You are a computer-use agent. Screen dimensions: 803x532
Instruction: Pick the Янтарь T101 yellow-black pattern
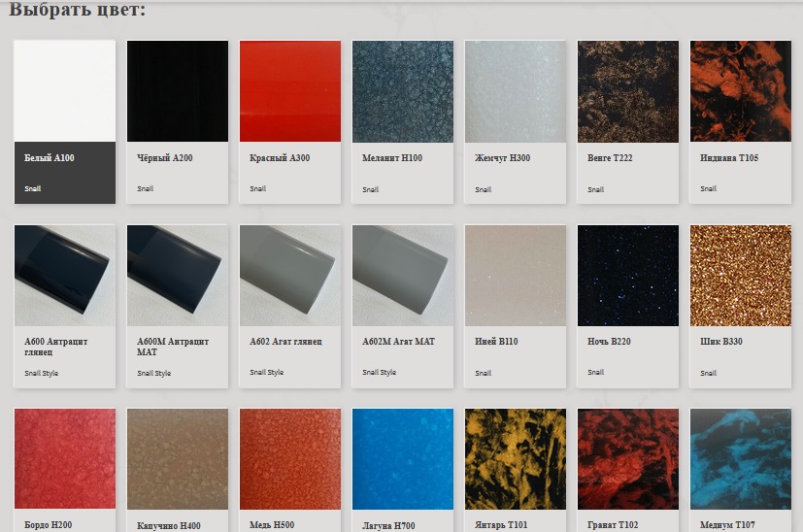[516, 458]
